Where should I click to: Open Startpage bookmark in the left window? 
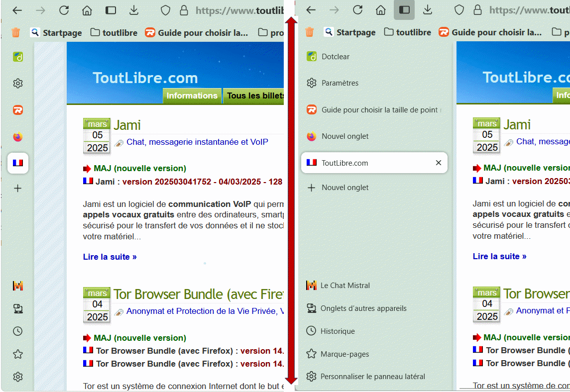pyautogui.click(x=56, y=33)
